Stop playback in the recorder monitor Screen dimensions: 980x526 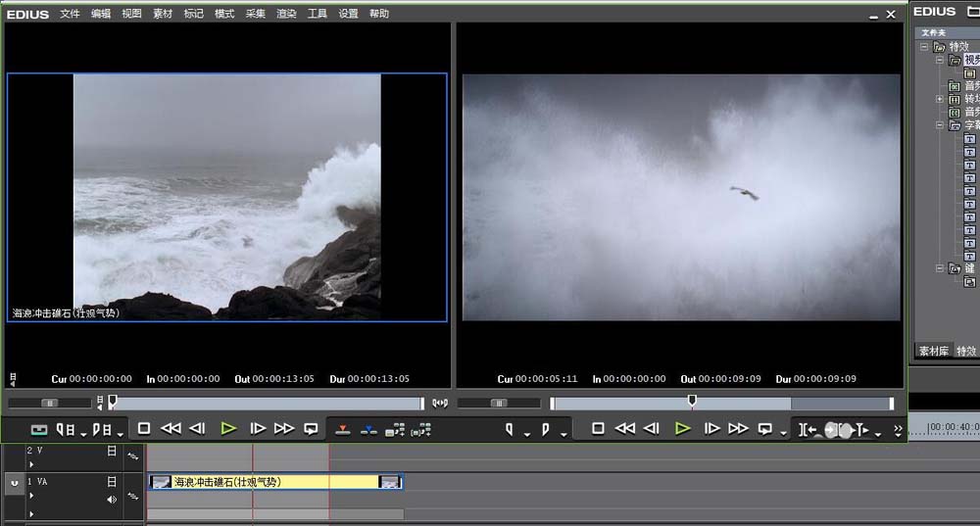click(598, 429)
